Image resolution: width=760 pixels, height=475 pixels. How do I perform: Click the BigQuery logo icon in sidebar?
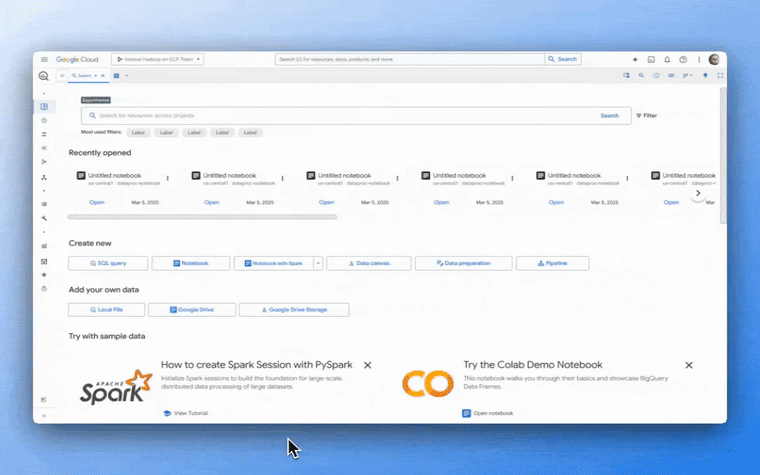point(44,76)
